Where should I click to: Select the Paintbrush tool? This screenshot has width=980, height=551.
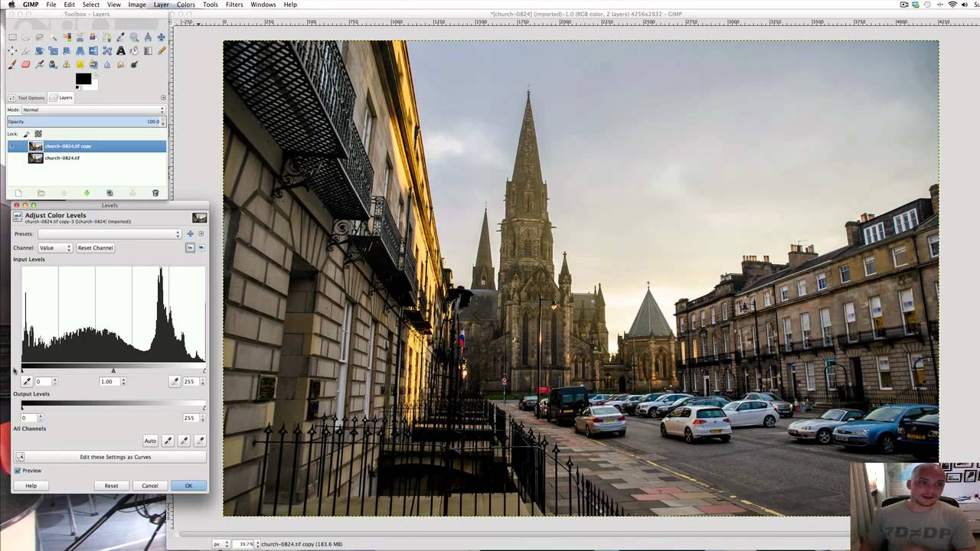click(x=12, y=64)
